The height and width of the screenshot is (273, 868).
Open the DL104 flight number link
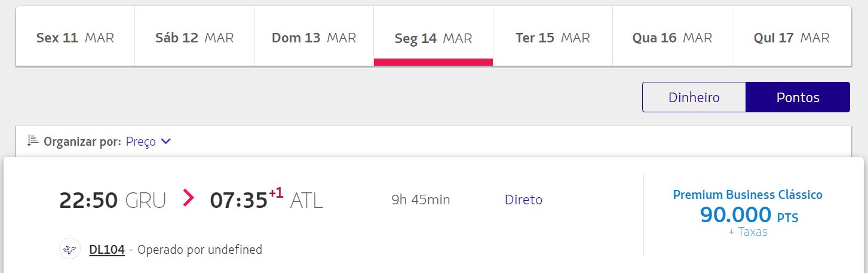(x=107, y=250)
